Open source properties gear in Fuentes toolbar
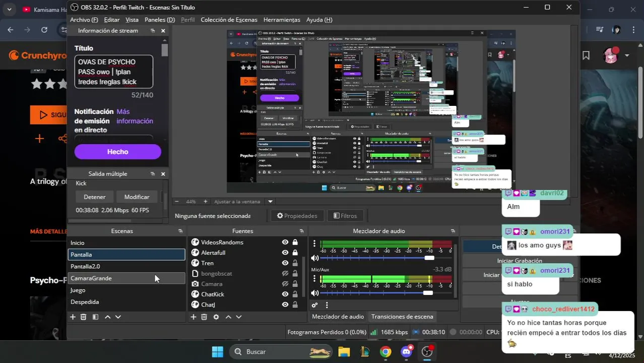The height and width of the screenshot is (363, 644). 216,317
